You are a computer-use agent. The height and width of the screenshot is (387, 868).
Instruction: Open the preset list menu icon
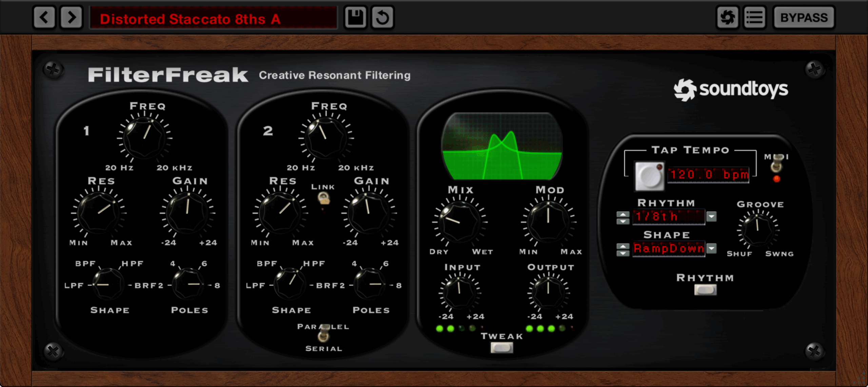[754, 17]
